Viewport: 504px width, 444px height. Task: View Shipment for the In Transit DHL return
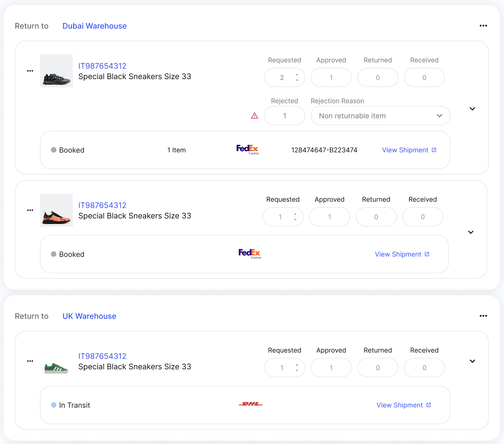pyautogui.click(x=403, y=405)
